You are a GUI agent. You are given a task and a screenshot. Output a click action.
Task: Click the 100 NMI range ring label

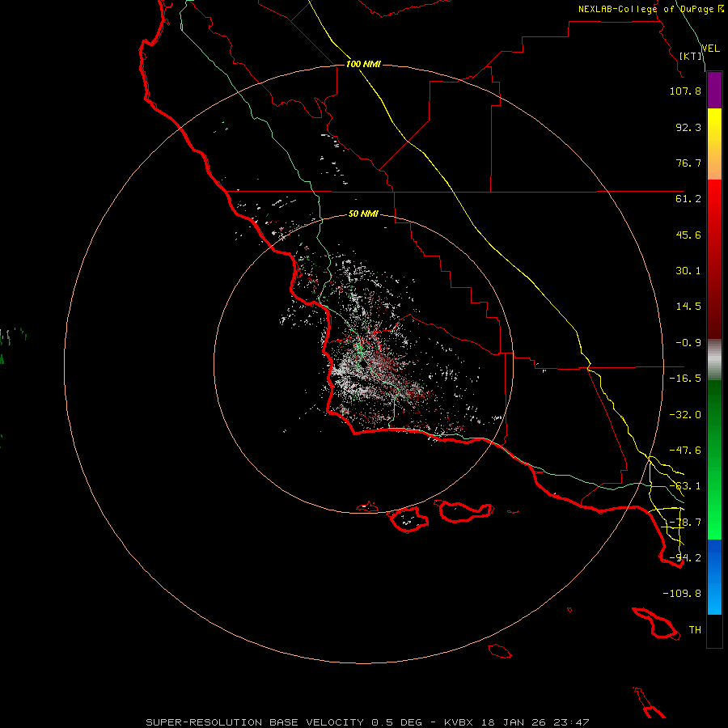click(x=363, y=64)
